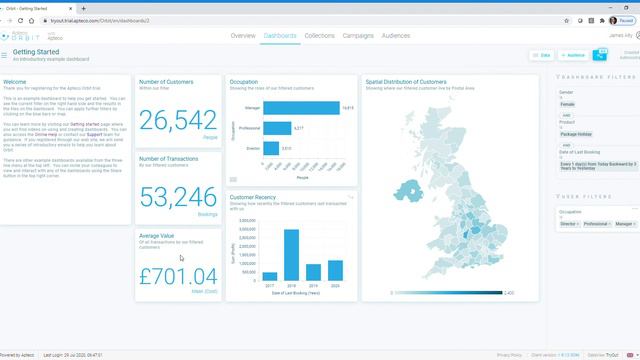Click the Package Holiday product filter
This screenshot has height=360, width=640.
point(576,134)
